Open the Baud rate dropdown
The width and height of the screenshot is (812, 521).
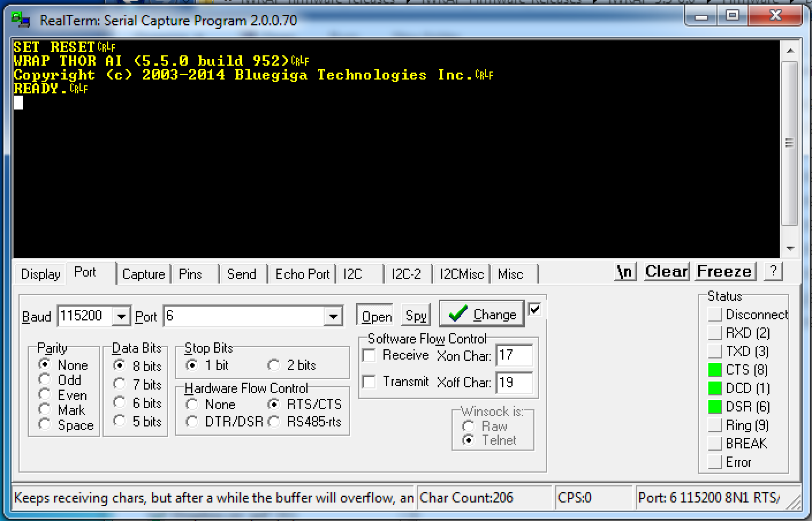pyautogui.click(x=121, y=316)
